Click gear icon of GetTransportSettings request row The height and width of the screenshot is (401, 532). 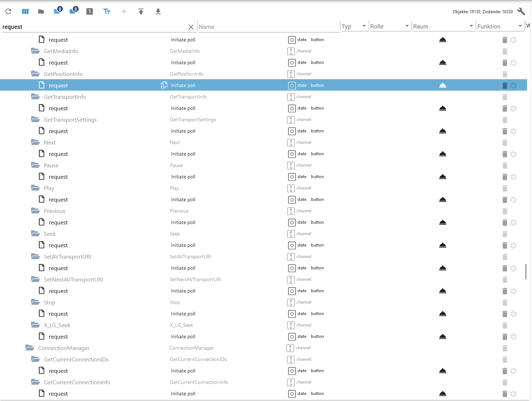[x=513, y=131]
